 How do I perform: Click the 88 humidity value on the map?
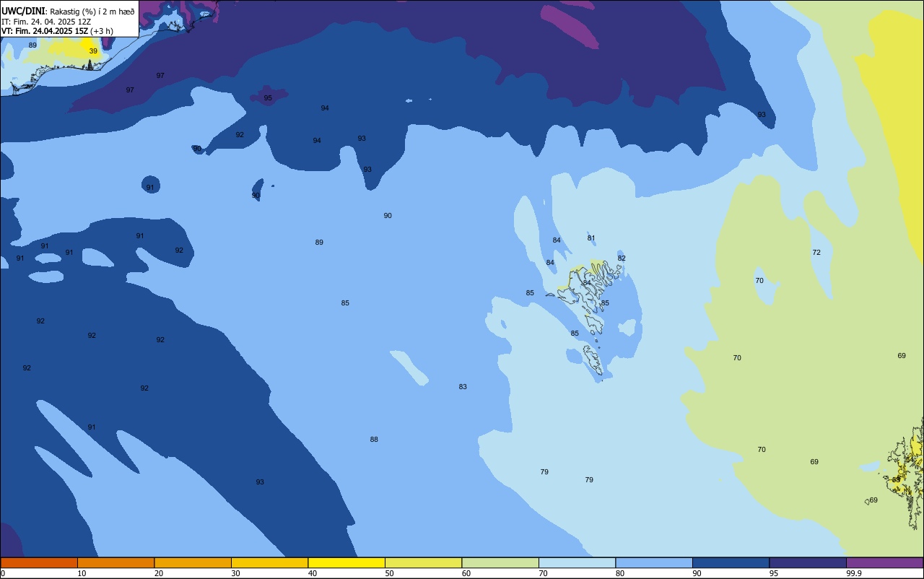(x=374, y=440)
